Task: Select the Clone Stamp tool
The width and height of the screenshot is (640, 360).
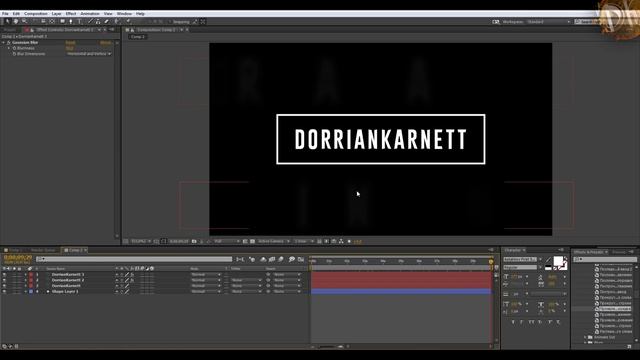Action: [98, 21]
